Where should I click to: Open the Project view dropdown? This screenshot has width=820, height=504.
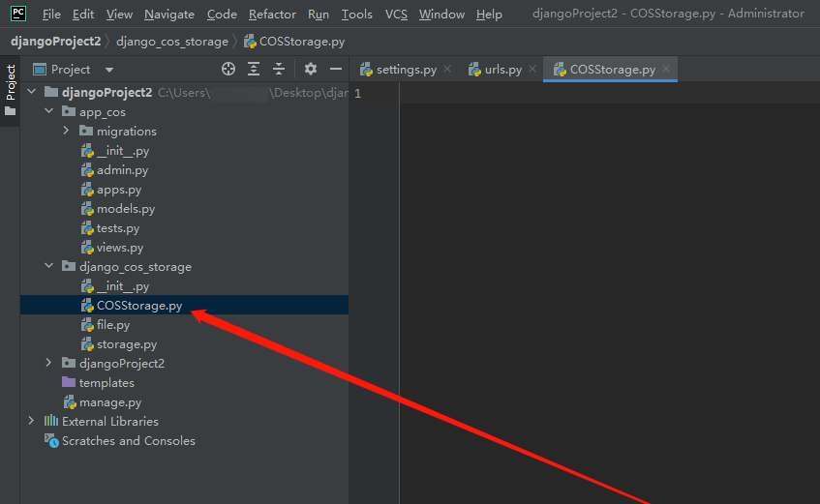click(109, 70)
